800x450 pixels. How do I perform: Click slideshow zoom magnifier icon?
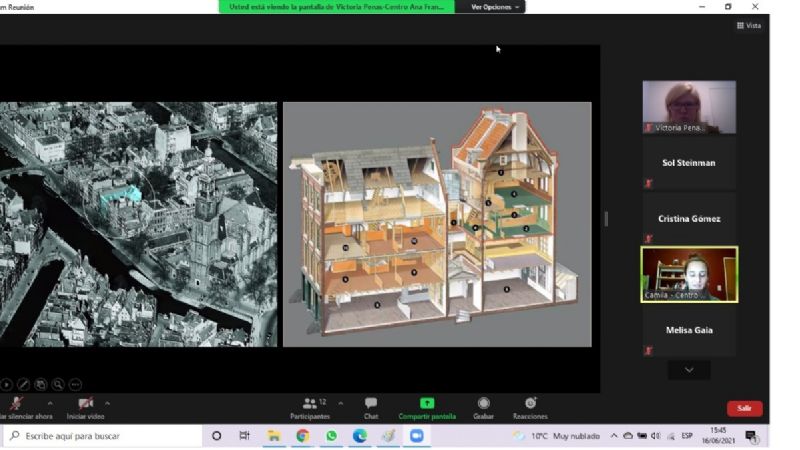point(58,384)
